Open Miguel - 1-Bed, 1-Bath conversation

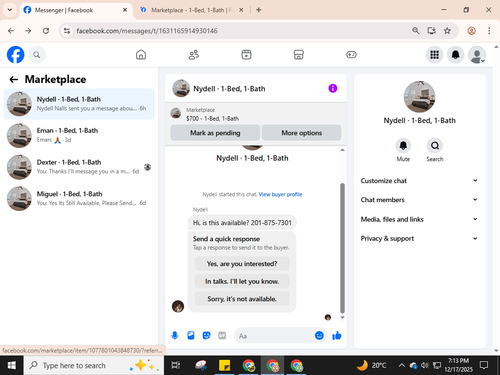tap(79, 198)
